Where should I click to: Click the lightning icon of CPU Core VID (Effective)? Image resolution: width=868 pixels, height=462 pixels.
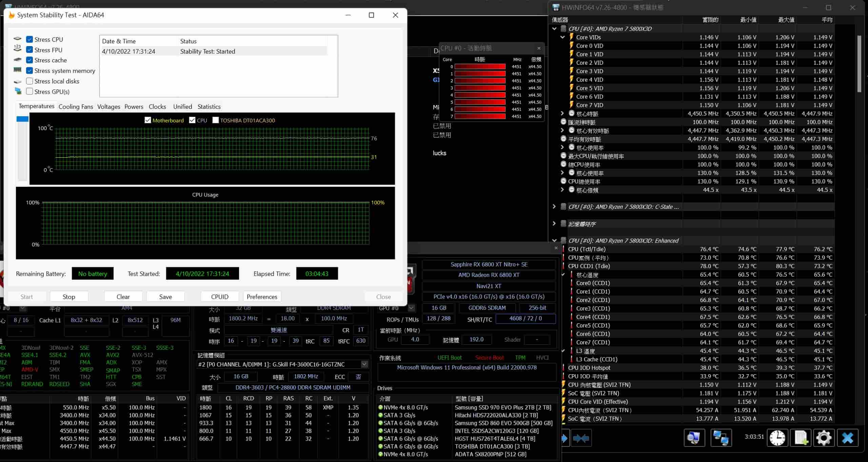click(x=564, y=402)
